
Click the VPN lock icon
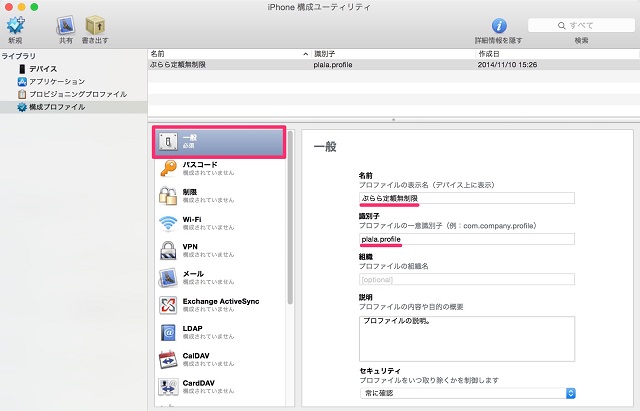tap(168, 251)
